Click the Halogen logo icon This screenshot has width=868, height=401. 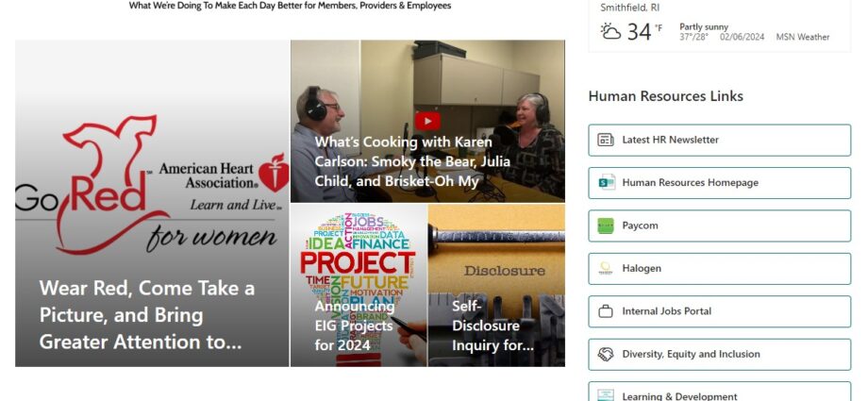606,268
